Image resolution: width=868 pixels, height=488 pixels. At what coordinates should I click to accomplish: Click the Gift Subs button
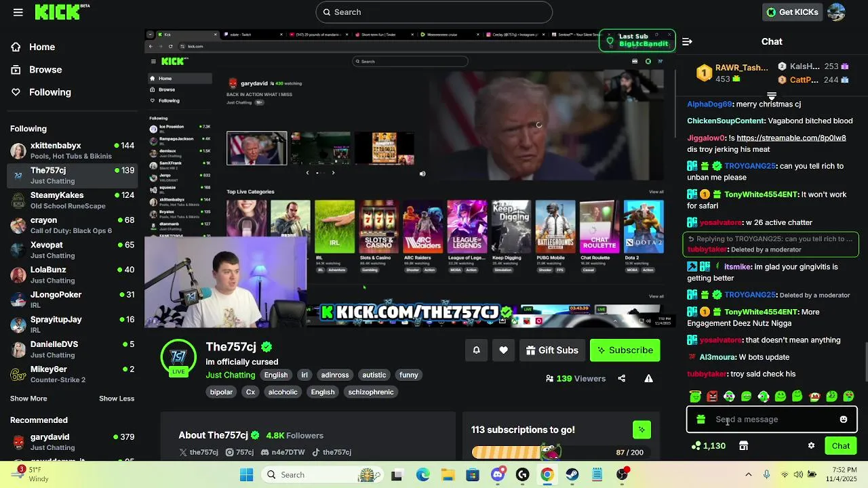click(x=553, y=350)
